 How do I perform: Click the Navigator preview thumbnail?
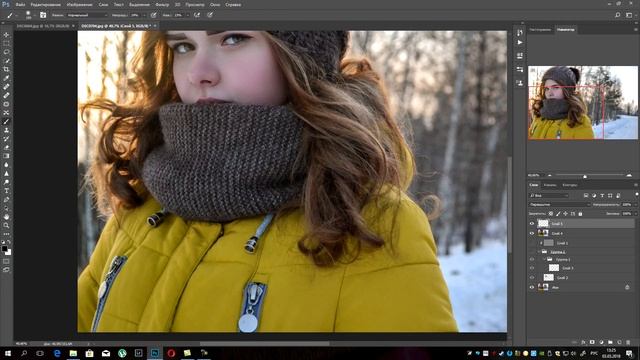coord(582,102)
